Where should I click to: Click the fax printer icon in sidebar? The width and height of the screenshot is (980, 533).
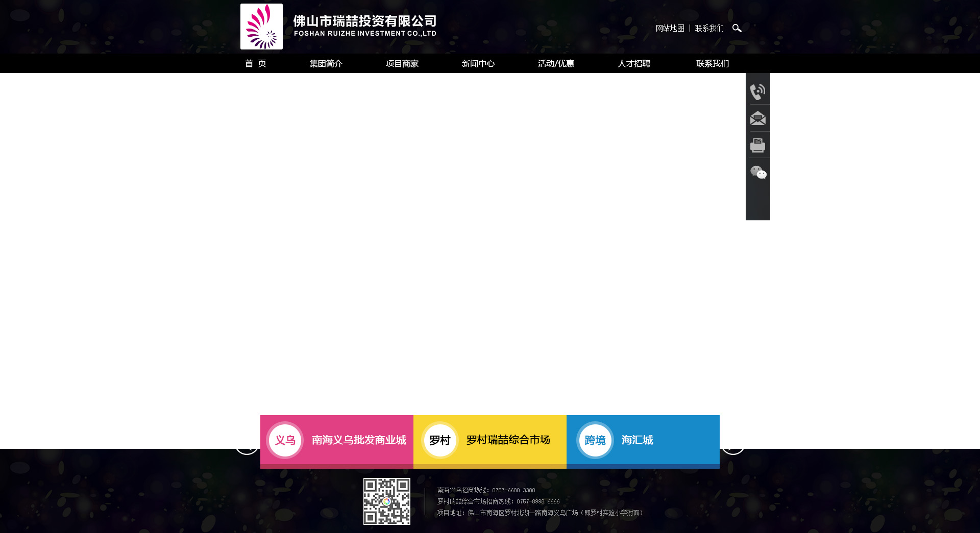(757, 145)
